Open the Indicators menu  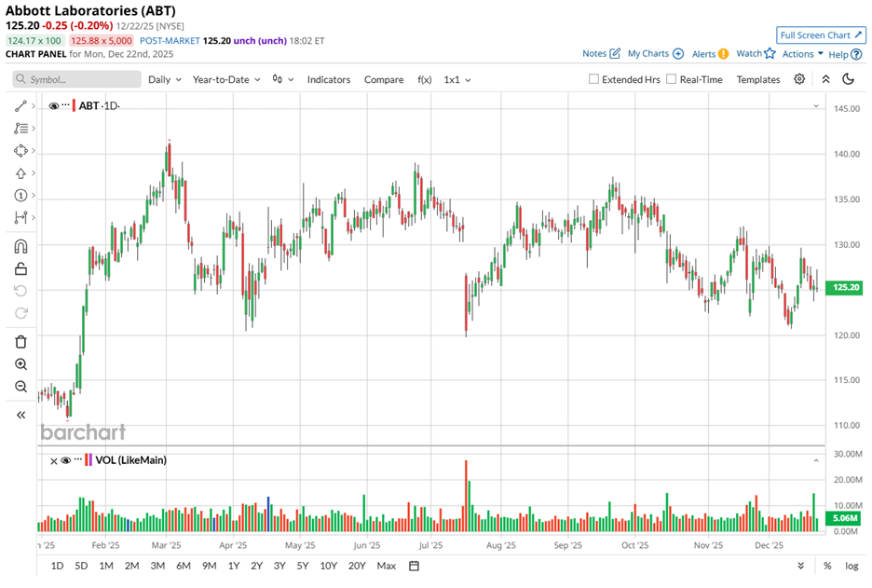[x=329, y=79]
